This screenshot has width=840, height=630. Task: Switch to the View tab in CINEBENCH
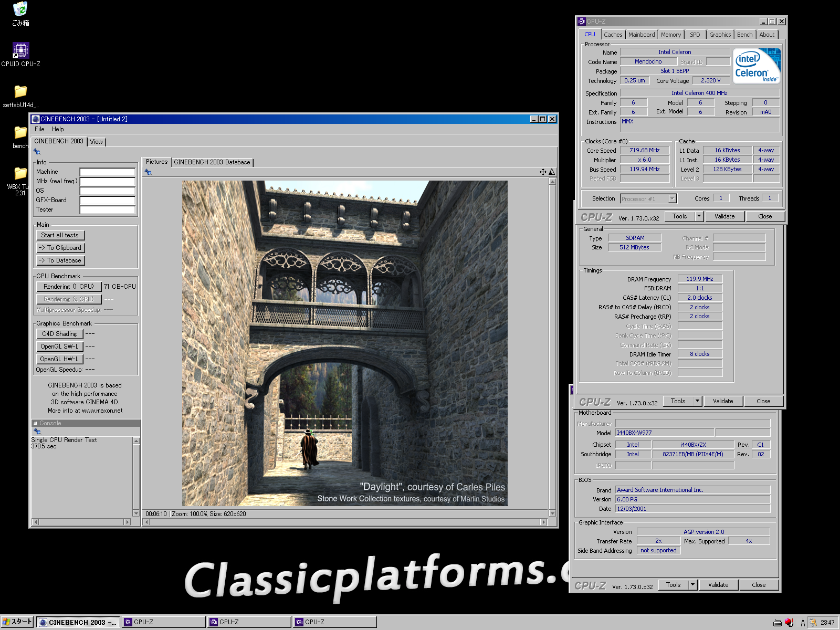(96, 142)
